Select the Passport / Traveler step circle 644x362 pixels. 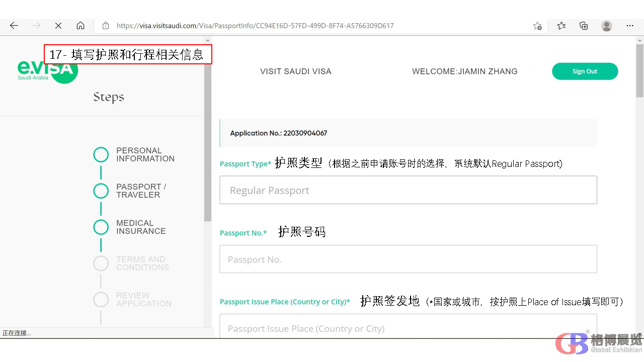pyautogui.click(x=101, y=191)
